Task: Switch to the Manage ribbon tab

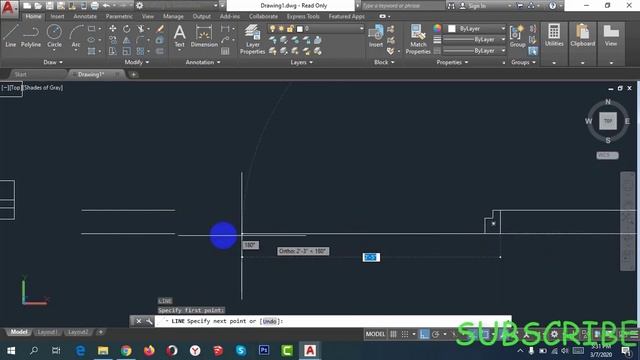Action: (x=173, y=16)
